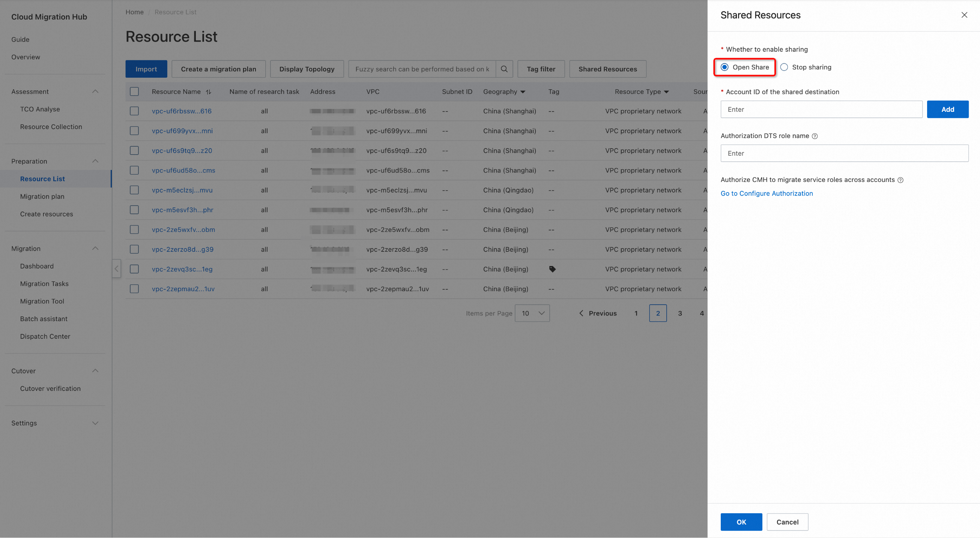
Task: Collapse the sidebar using the arrow handle
Action: click(116, 269)
